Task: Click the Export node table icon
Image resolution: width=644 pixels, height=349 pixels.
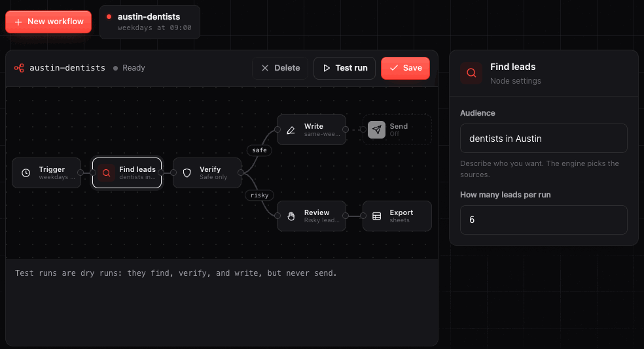Action: [376, 216]
